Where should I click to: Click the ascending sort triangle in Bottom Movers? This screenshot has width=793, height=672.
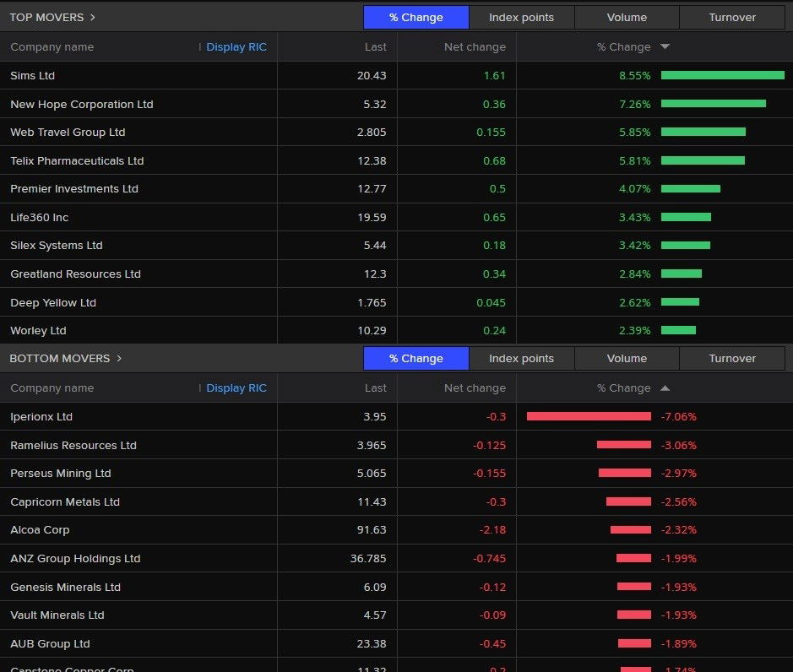[665, 388]
